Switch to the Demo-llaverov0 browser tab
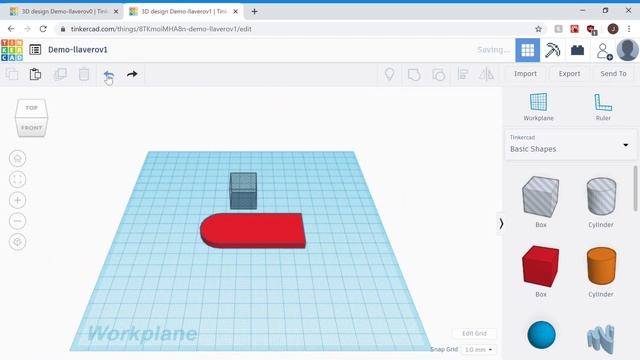Screen dimensions: 640x360 64,11
